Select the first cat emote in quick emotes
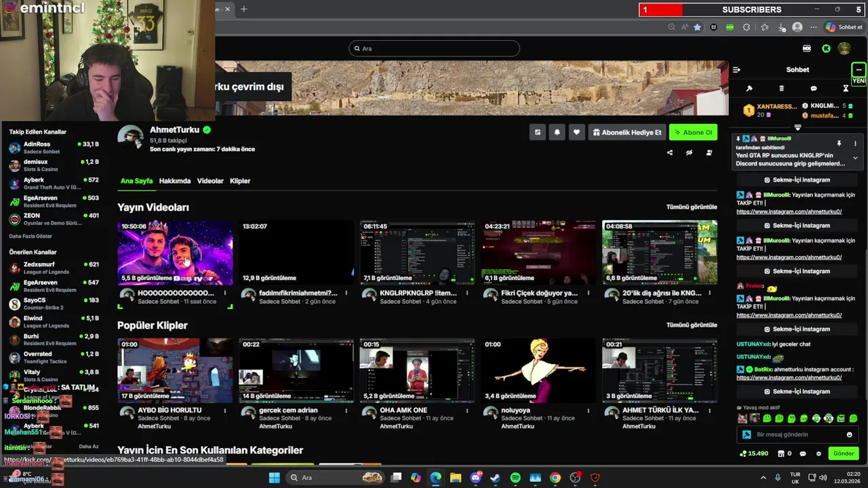The width and height of the screenshot is (868, 488). (742, 419)
